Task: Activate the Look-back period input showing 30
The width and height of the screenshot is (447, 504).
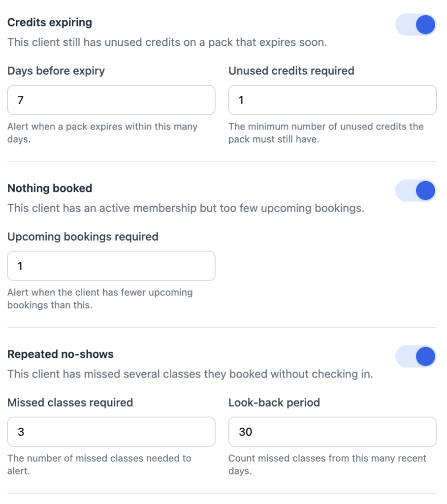Action: coord(332,432)
